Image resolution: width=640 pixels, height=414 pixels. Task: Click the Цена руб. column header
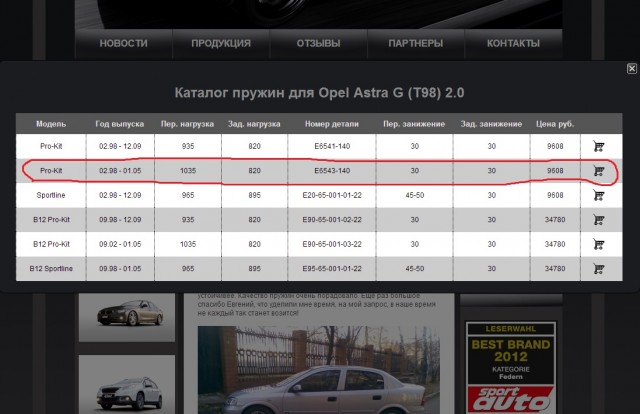tap(554, 123)
